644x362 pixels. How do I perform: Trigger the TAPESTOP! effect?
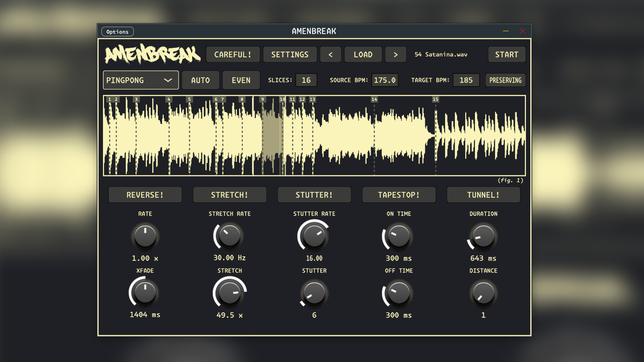tap(398, 195)
